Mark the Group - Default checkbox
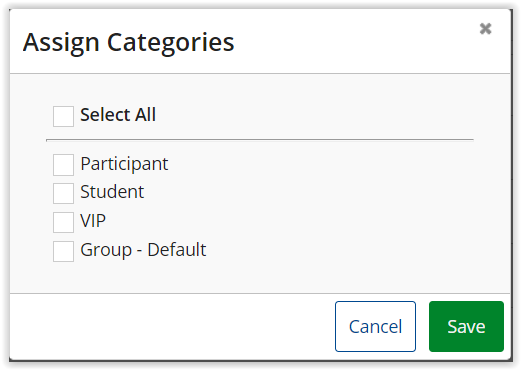Viewport: 521px width, 370px height. pos(63,251)
